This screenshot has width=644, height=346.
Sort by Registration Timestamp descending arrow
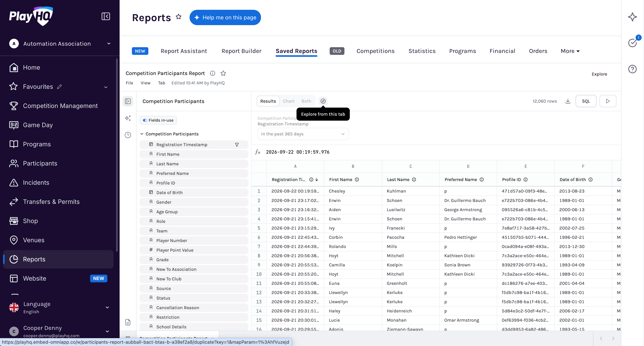tap(317, 180)
